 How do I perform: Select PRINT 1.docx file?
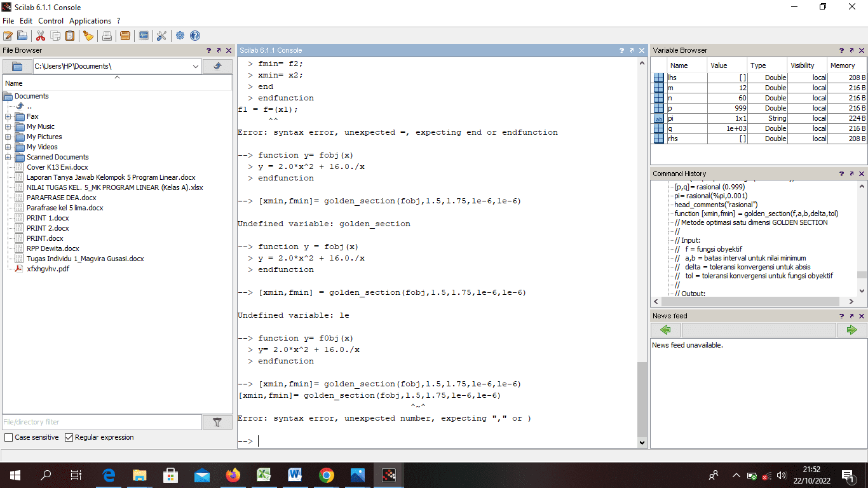click(48, 218)
